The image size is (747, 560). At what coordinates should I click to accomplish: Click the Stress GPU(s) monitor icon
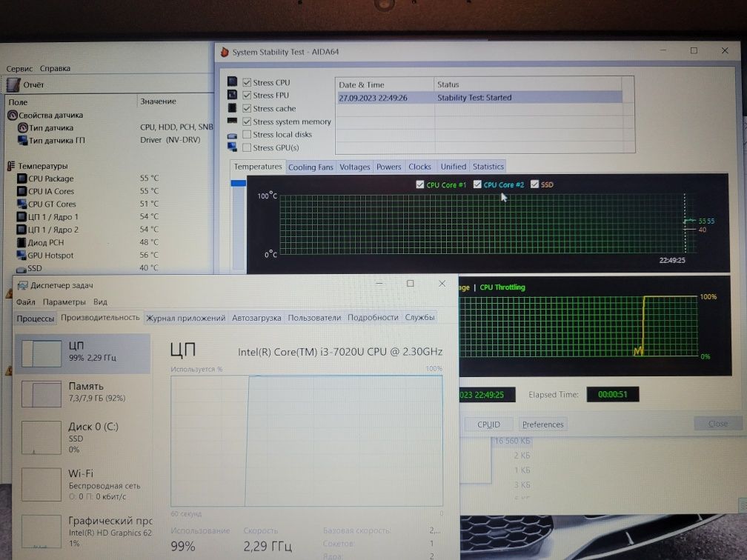[232, 147]
